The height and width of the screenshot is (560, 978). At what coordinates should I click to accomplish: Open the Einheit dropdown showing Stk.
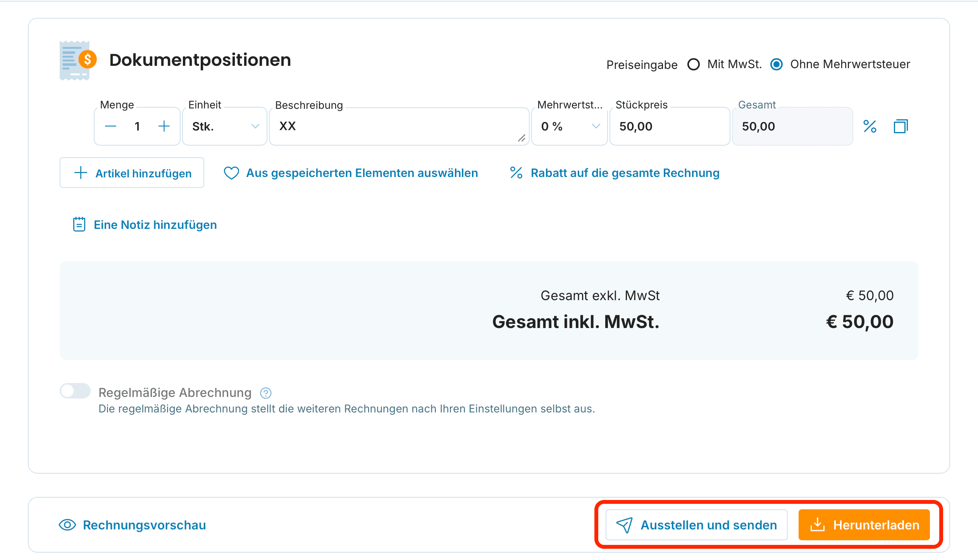[225, 126]
